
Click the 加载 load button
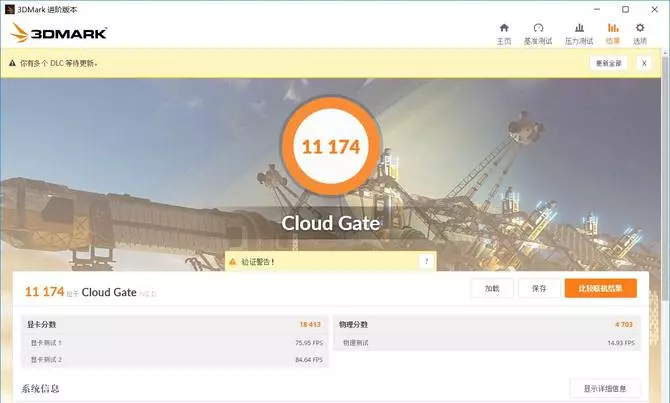click(x=492, y=288)
